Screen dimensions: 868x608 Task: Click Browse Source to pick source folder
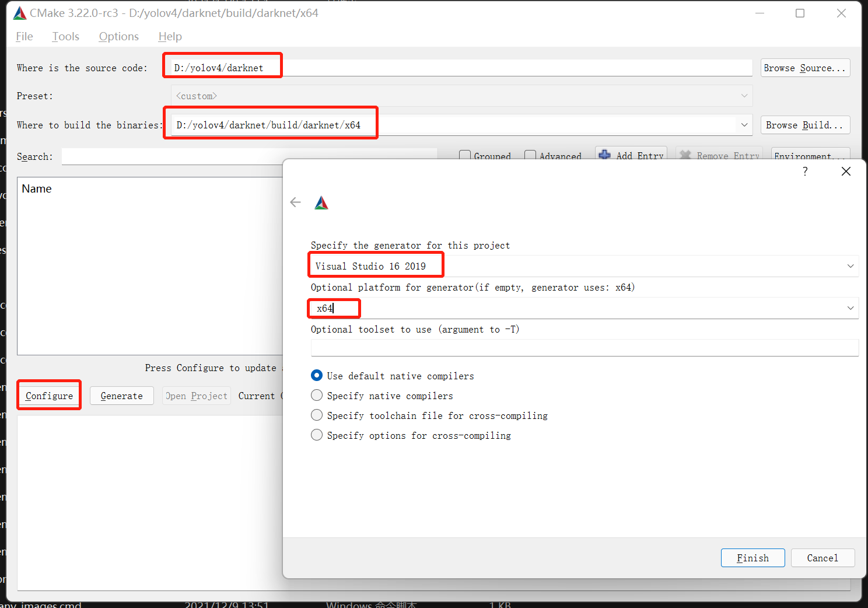(805, 67)
